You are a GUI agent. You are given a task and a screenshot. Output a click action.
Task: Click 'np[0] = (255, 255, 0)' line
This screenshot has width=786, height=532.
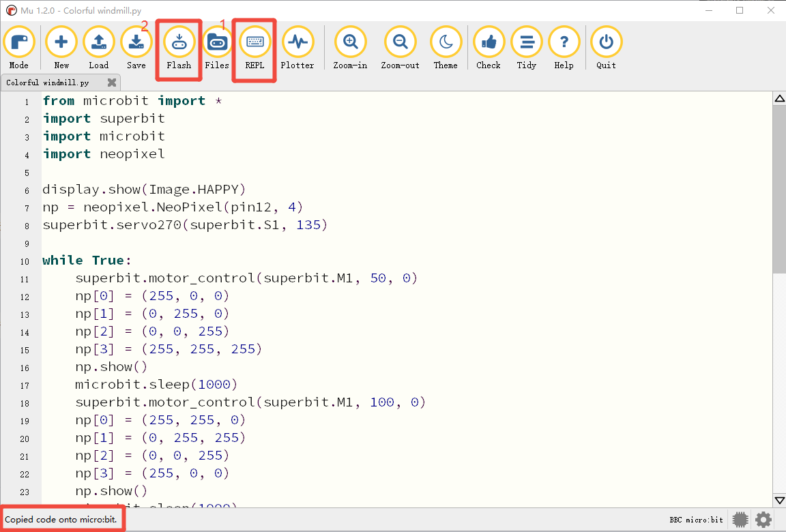[160, 420]
